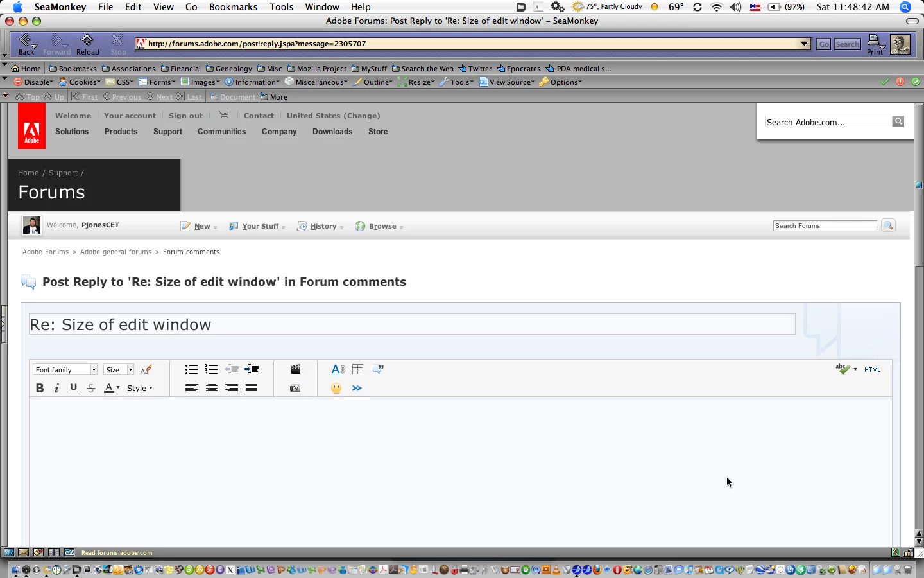Viewport: 924px width, 578px height.
Task: Insert a bulleted list
Action: click(191, 369)
